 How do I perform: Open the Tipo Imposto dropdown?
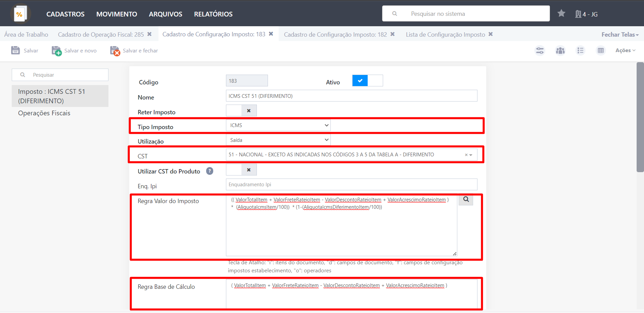click(278, 125)
